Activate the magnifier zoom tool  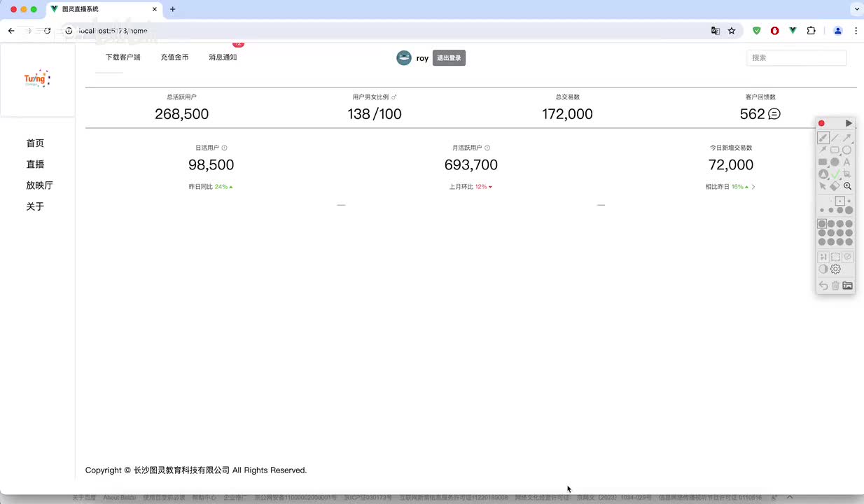tap(847, 186)
